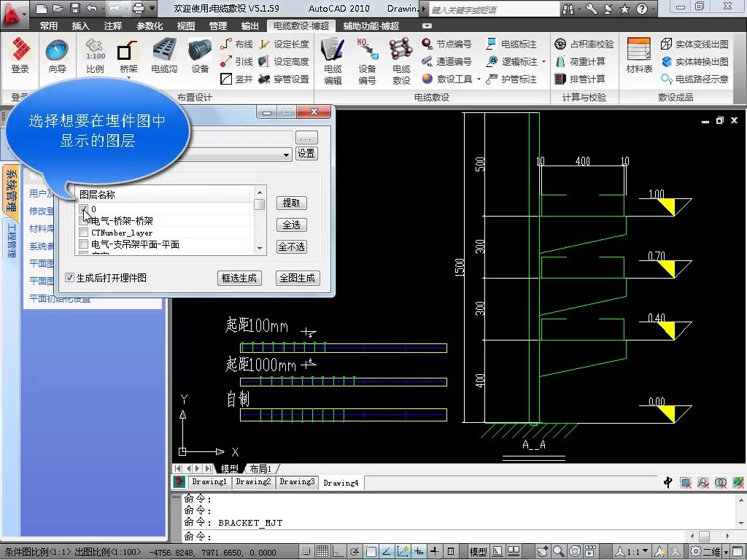Click the 设定长度 set length tool

click(x=285, y=44)
